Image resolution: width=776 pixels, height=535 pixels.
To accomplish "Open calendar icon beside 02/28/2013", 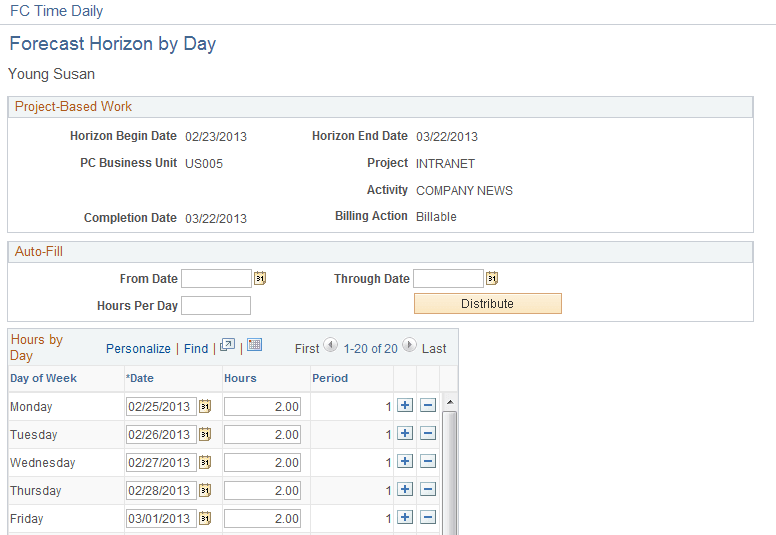I will coord(205,490).
